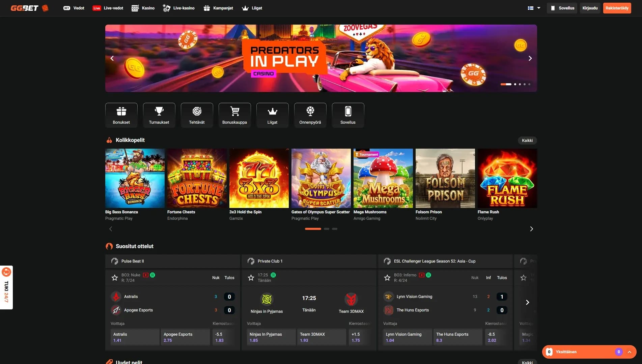The height and width of the screenshot is (364, 642).
Task: Bet on -5.5 round handicap at 1.83
Action: coord(223,337)
